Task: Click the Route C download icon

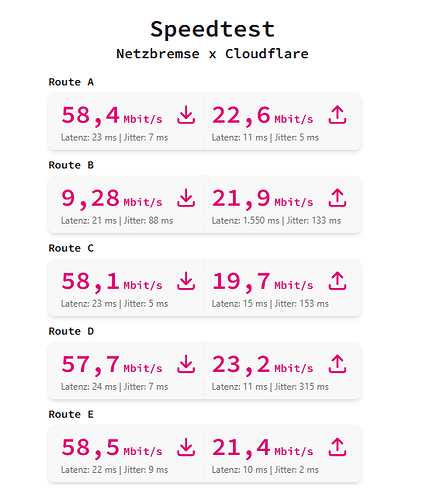Action: tap(186, 281)
